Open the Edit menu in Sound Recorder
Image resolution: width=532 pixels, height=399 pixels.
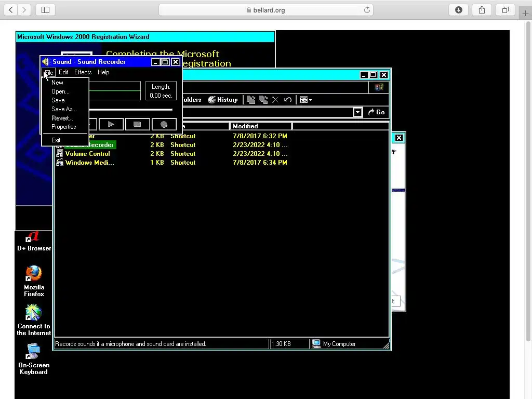pos(63,72)
